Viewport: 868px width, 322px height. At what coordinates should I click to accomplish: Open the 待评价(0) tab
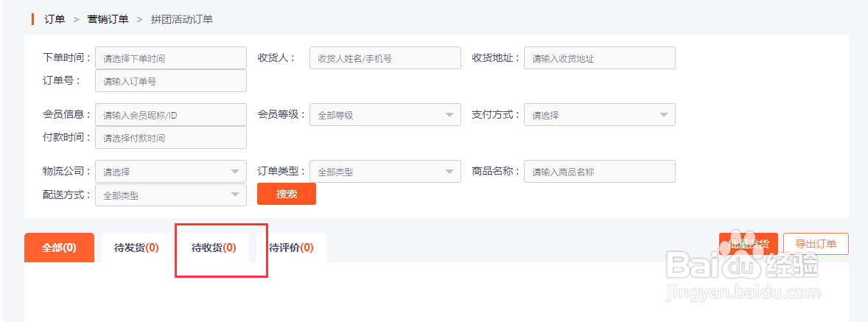291,248
